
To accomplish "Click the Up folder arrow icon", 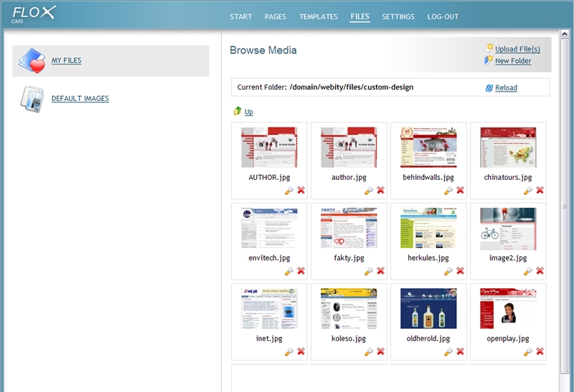I will [237, 111].
